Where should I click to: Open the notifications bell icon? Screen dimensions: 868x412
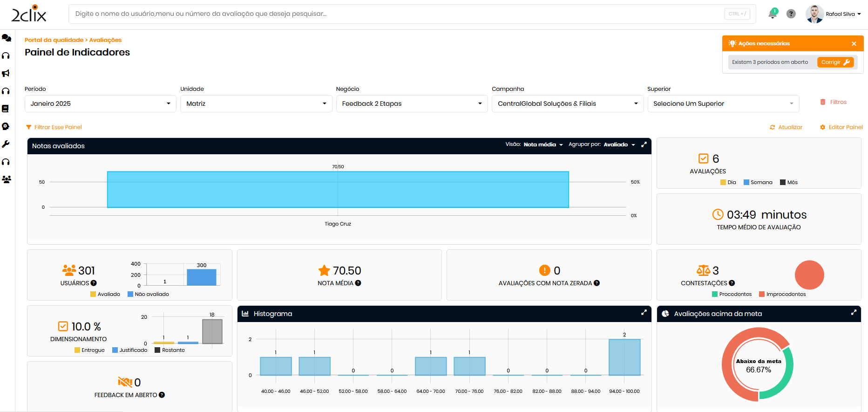click(x=773, y=14)
